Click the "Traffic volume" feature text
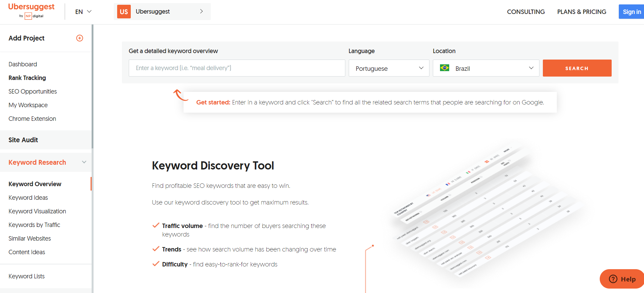 pyautogui.click(x=182, y=226)
